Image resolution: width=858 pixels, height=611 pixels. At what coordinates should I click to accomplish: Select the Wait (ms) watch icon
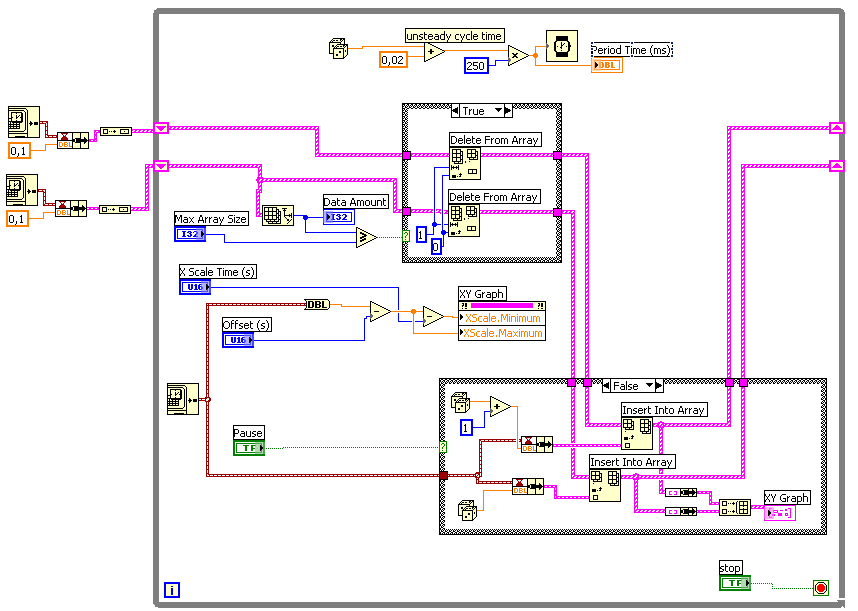[x=562, y=46]
